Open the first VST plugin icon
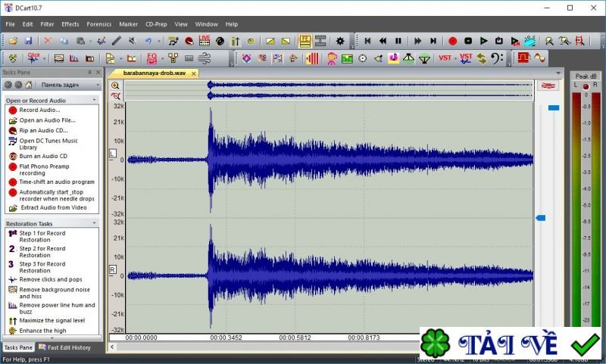Image resolution: width=606 pixels, height=364 pixels. pos(445,58)
